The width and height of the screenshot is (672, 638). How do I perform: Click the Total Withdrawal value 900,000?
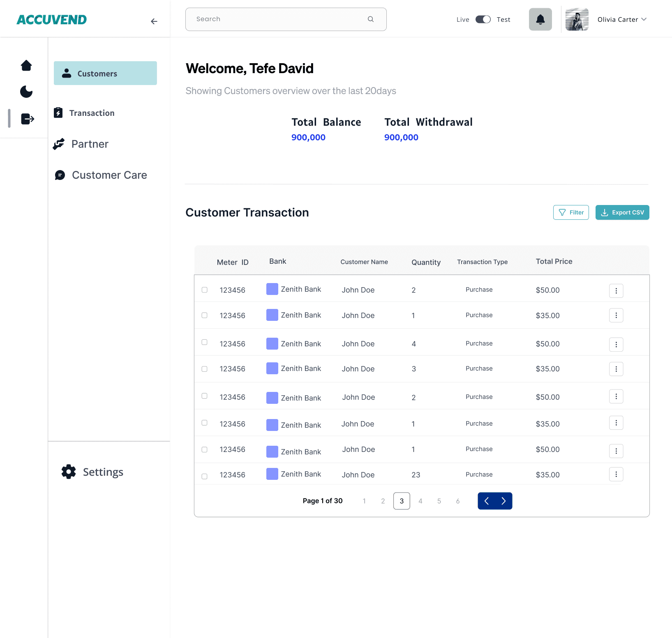click(401, 137)
